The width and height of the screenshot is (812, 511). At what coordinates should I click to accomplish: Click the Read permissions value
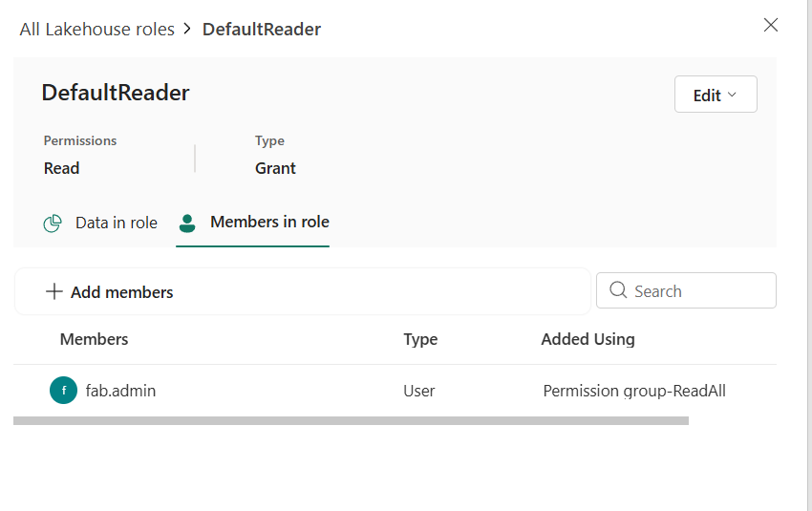[x=62, y=168]
